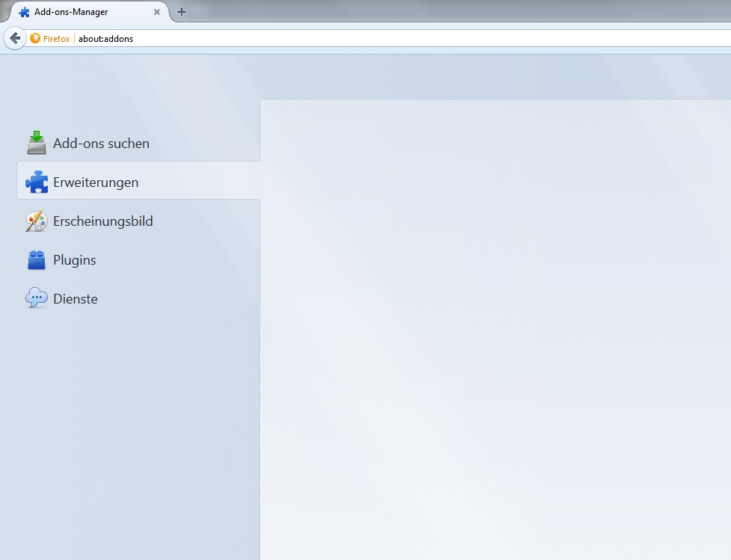
Task: Click the green download icon beside Add-ons suchen
Action: click(x=37, y=143)
